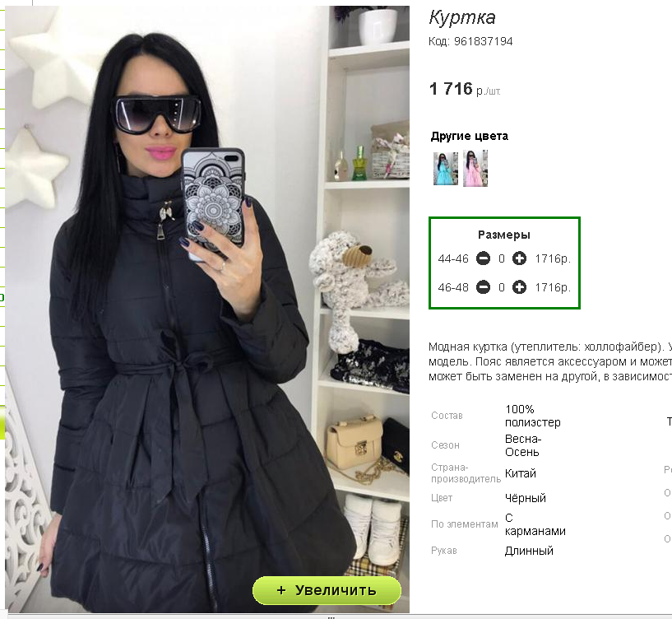
Task: Increase quantity for size 46-48
Action: (x=520, y=287)
